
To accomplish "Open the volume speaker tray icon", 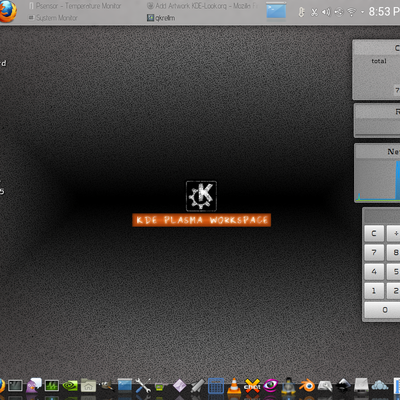I will coord(326,12).
